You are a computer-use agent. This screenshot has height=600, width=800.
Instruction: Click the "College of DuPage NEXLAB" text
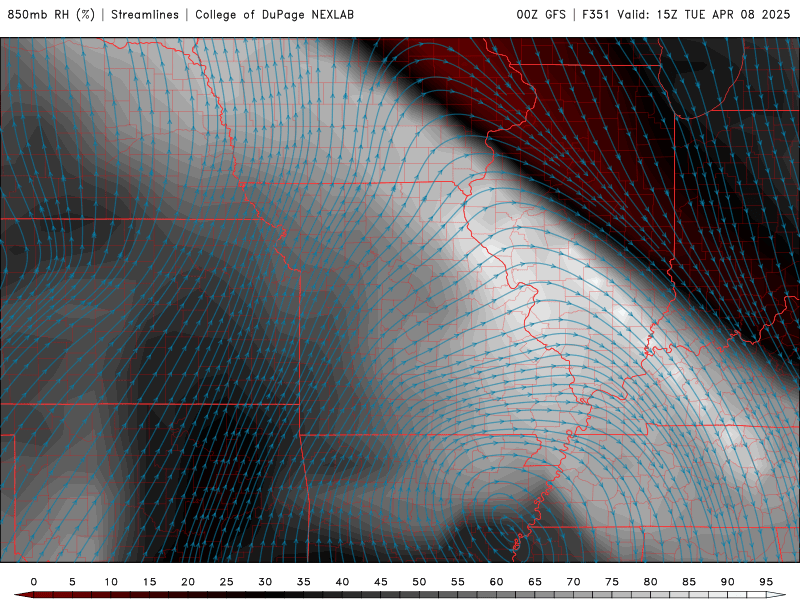[x=274, y=15]
